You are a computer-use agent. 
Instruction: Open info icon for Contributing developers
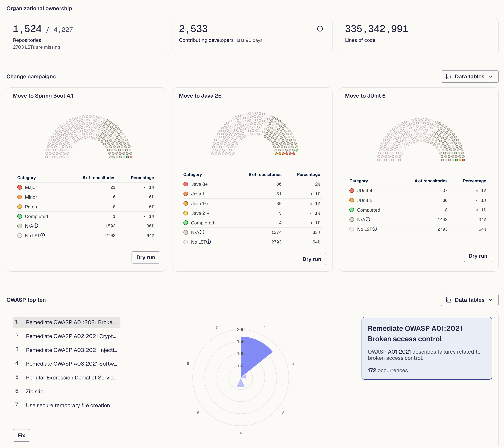(x=320, y=29)
